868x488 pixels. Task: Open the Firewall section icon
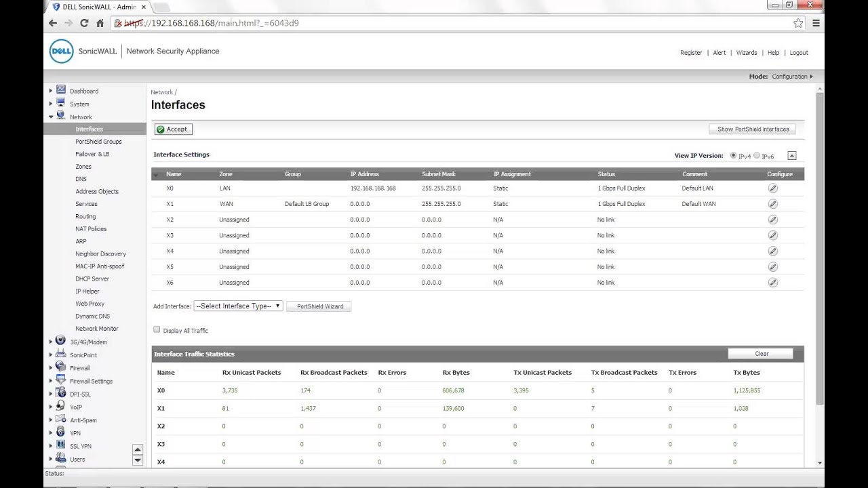point(61,367)
